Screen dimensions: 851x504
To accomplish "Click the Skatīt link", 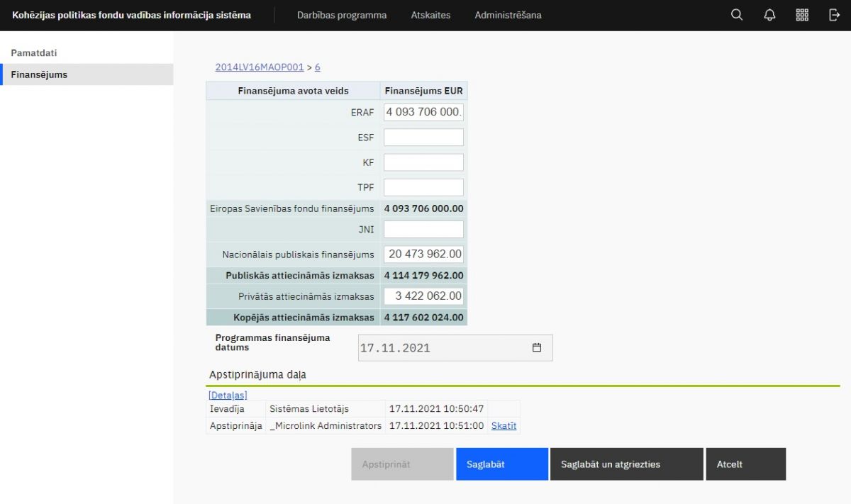I will click(504, 426).
